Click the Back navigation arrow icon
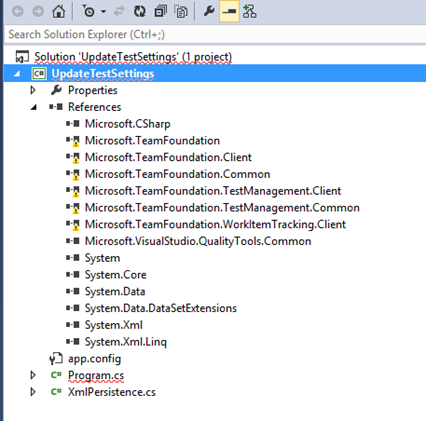 click(x=18, y=11)
